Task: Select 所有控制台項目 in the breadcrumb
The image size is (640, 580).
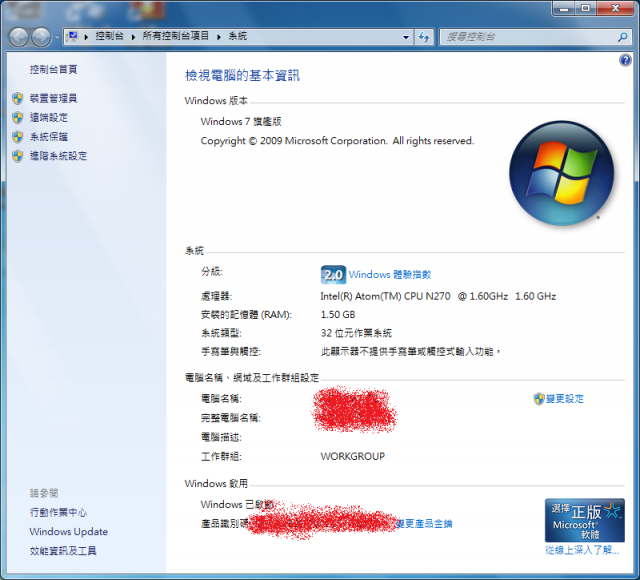Action: point(176,36)
